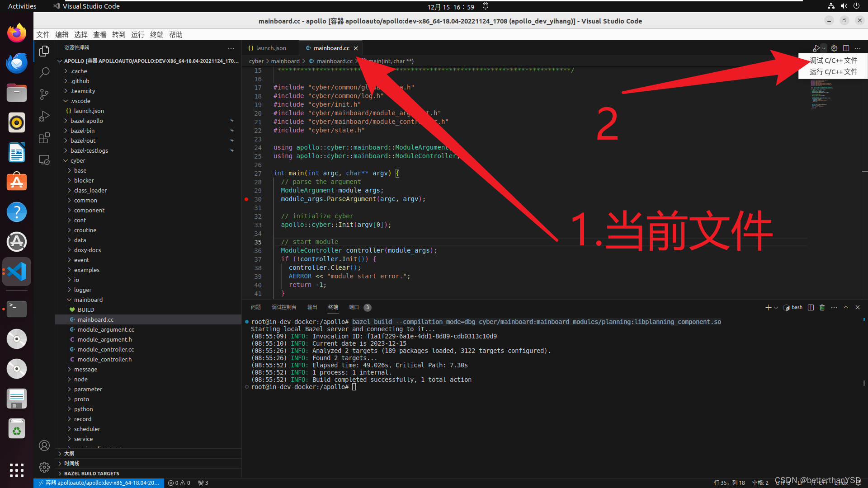Click the remote container status bar indicator
The height and width of the screenshot is (488, 868).
tap(99, 483)
